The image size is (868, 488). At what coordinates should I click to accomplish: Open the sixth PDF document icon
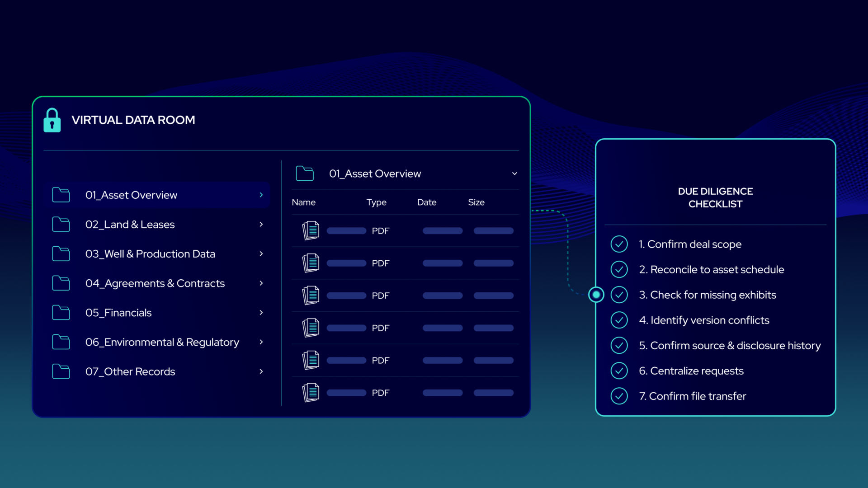(x=311, y=393)
